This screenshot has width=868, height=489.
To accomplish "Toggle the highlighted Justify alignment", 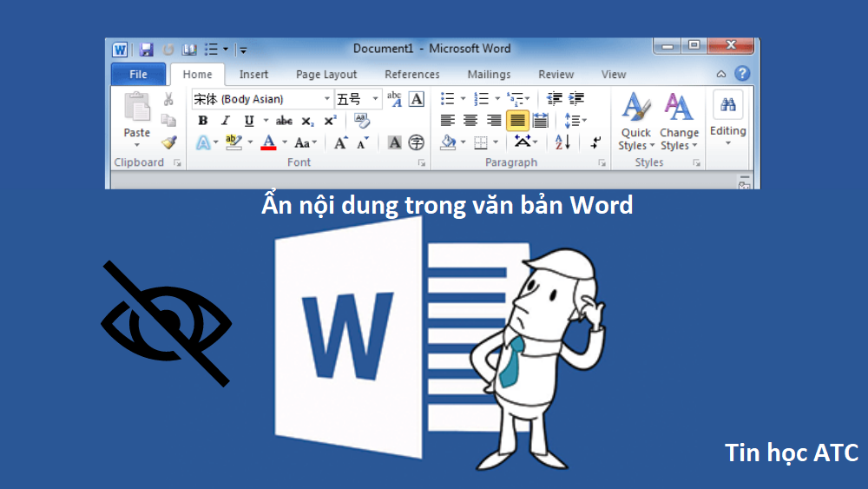I will tap(517, 121).
